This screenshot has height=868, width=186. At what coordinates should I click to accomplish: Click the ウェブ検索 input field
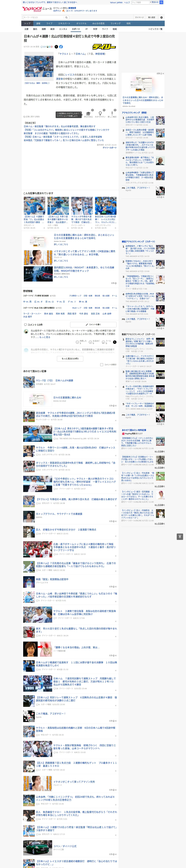pos(140,2)
